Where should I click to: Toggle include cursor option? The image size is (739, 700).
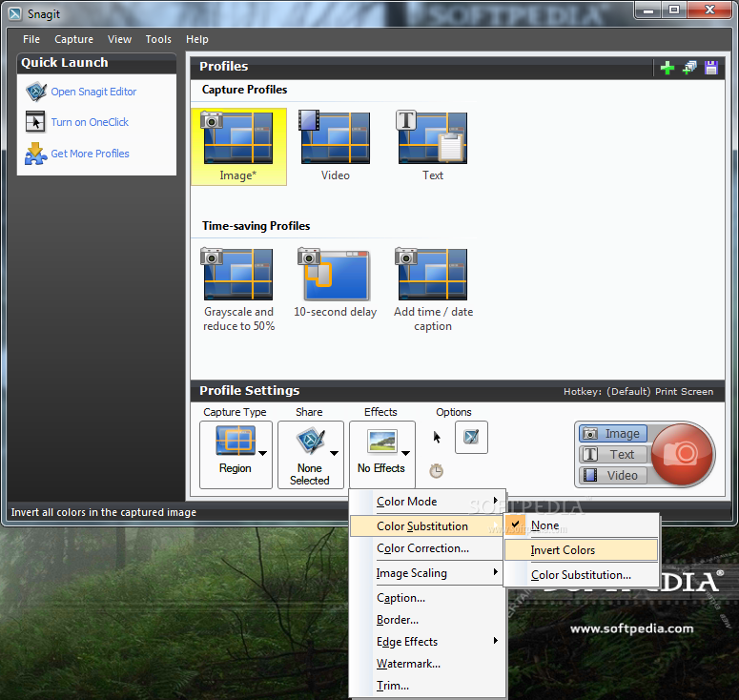[x=437, y=438]
